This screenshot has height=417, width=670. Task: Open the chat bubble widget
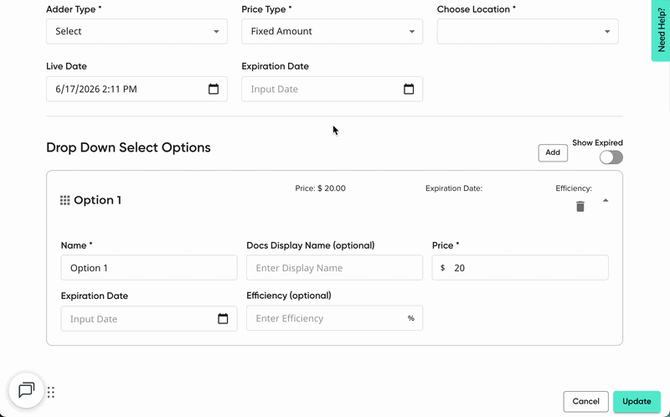click(26, 390)
